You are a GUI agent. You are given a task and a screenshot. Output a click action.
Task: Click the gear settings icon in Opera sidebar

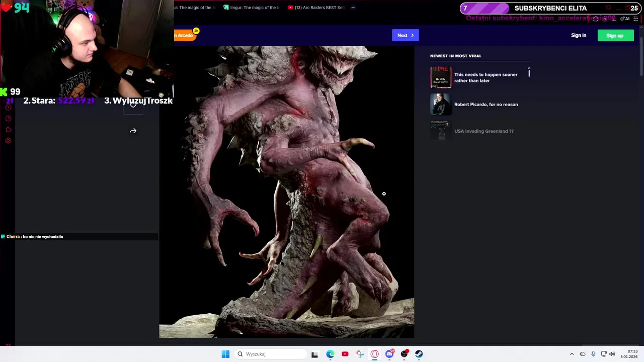8,141
